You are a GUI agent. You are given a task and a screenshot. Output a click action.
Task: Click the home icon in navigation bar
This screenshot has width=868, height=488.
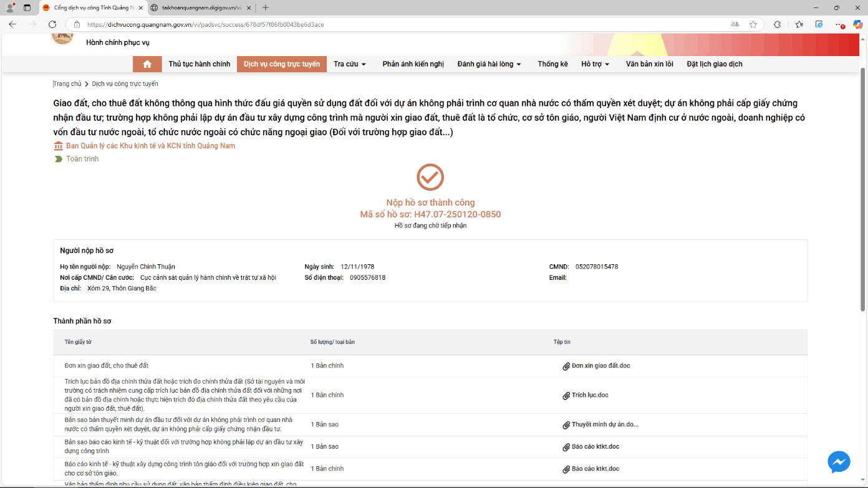tap(147, 64)
